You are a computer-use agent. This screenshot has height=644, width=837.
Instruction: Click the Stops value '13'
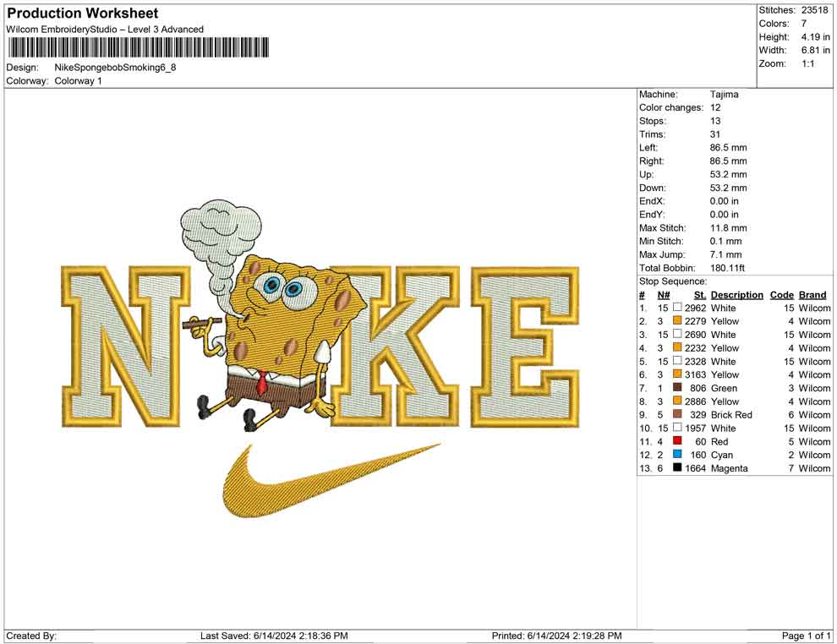click(x=715, y=121)
